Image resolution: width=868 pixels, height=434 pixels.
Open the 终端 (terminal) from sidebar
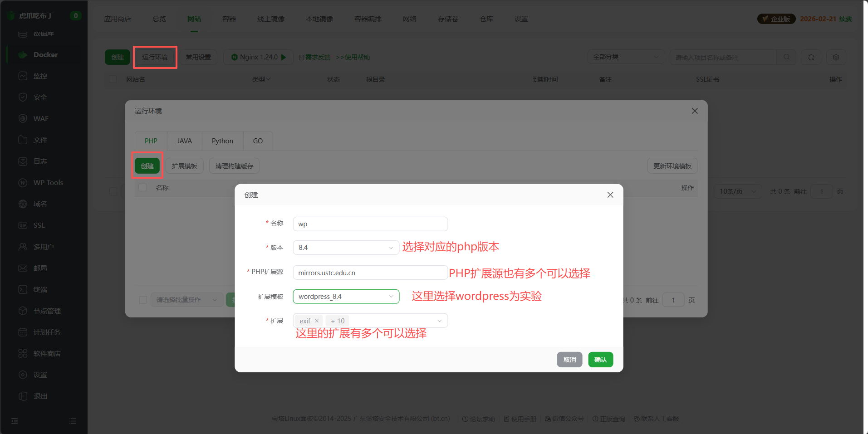click(40, 289)
